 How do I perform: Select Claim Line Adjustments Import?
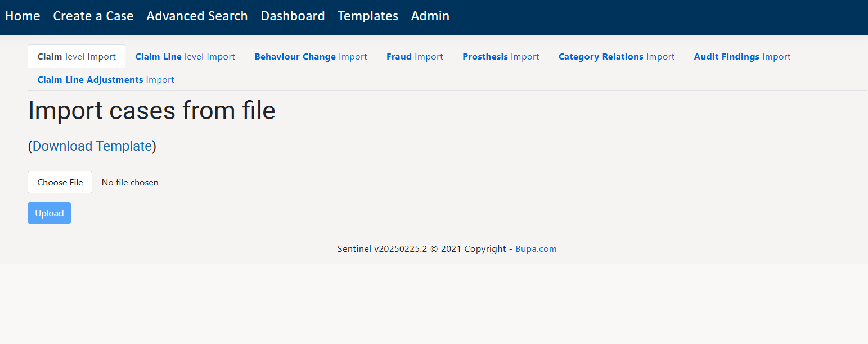[x=105, y=79]
